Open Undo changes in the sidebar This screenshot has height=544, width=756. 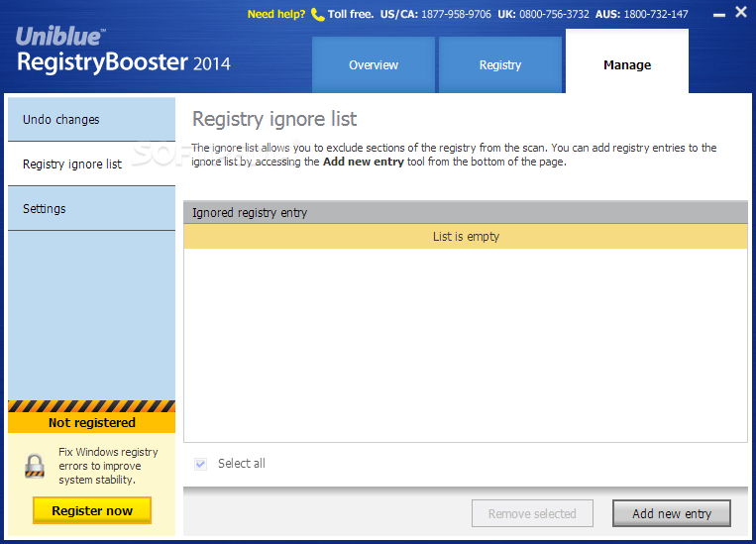91,119
